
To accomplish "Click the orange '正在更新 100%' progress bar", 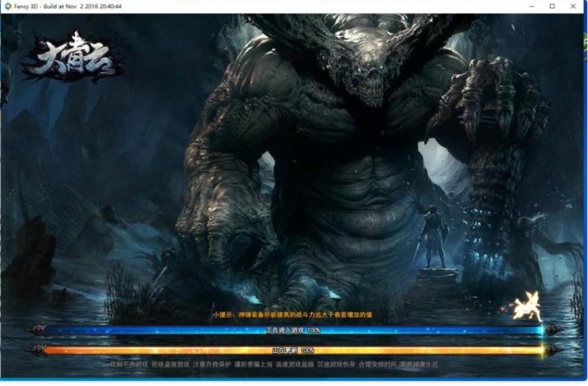I will point(293,350).
